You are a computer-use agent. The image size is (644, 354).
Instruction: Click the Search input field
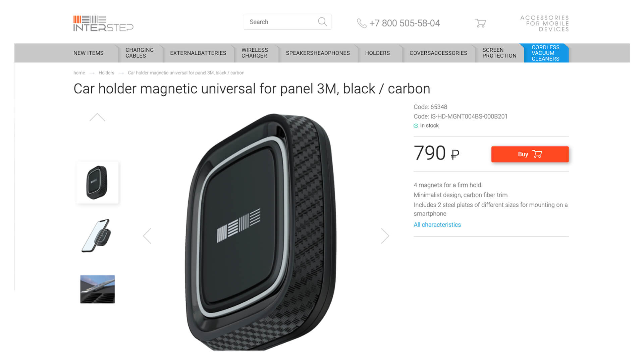click(x=282, y=22)
